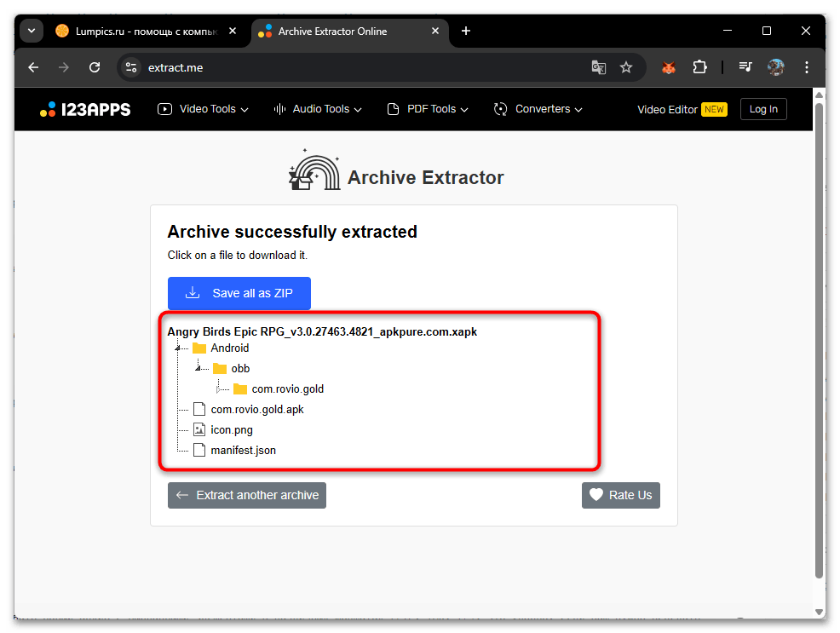The width and height of the screenshot is (840, 633).
Task: Click the page vertical scrollbar
Action: coord(819,340)
